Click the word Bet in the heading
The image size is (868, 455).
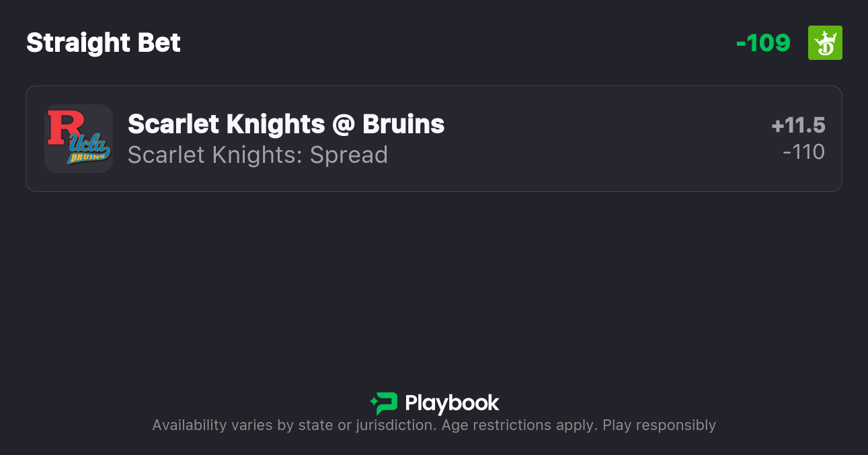159,43
